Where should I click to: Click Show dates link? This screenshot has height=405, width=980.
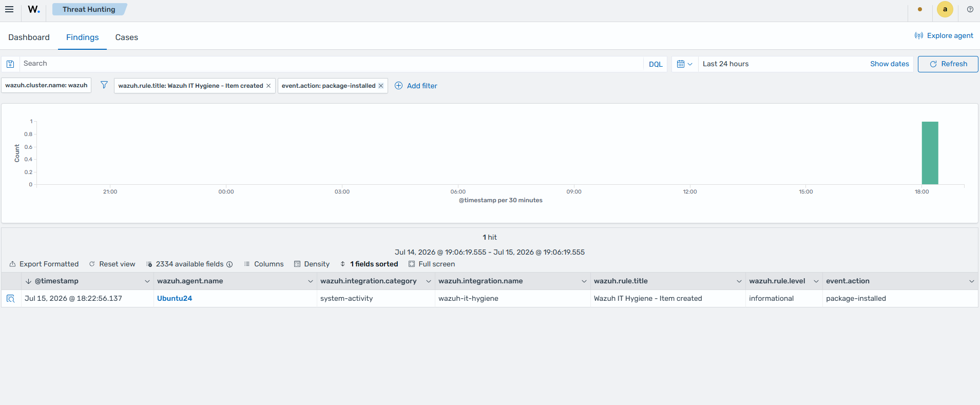click(x=889, y=64)
